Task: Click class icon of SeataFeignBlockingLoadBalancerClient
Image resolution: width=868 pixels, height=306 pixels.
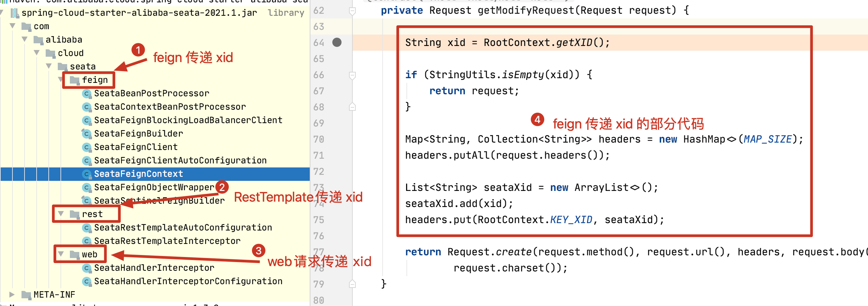Action: click(x=87, y=120)
